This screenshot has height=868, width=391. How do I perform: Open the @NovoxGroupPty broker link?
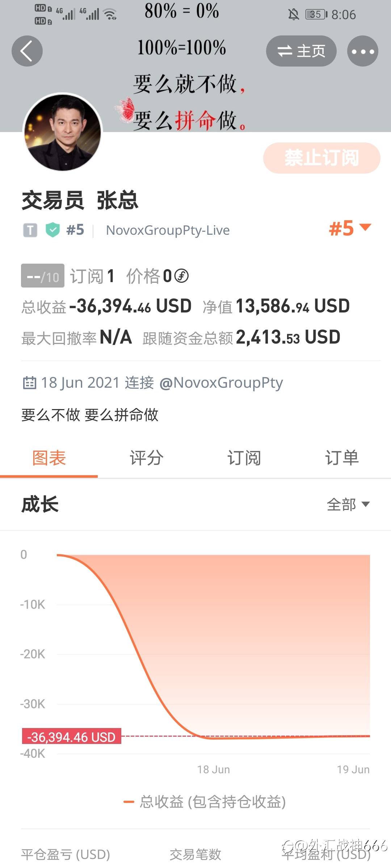221,383
